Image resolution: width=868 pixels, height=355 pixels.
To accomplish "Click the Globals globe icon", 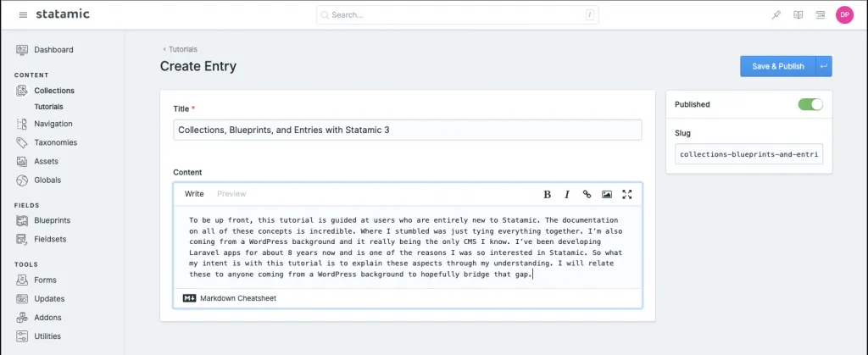I will (22, 180).
